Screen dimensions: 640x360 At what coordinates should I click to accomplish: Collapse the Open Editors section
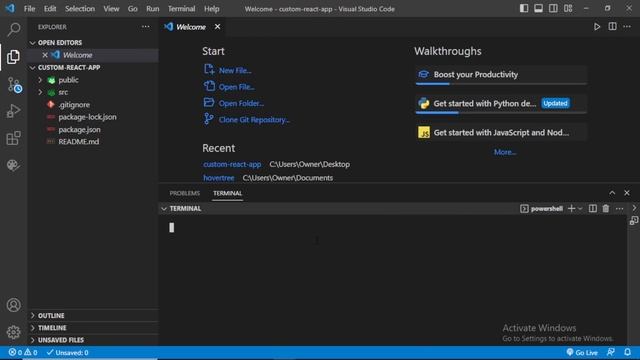(x=33, y=43)
